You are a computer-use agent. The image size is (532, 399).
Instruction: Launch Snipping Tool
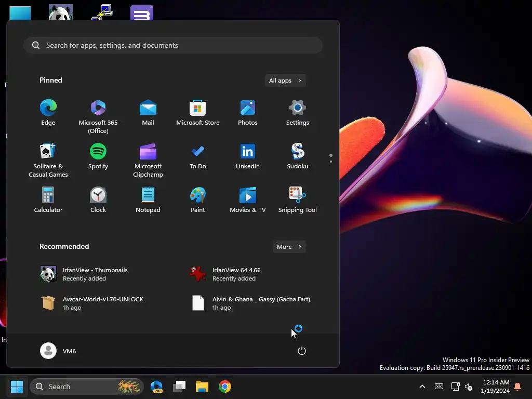coord(298,200)
